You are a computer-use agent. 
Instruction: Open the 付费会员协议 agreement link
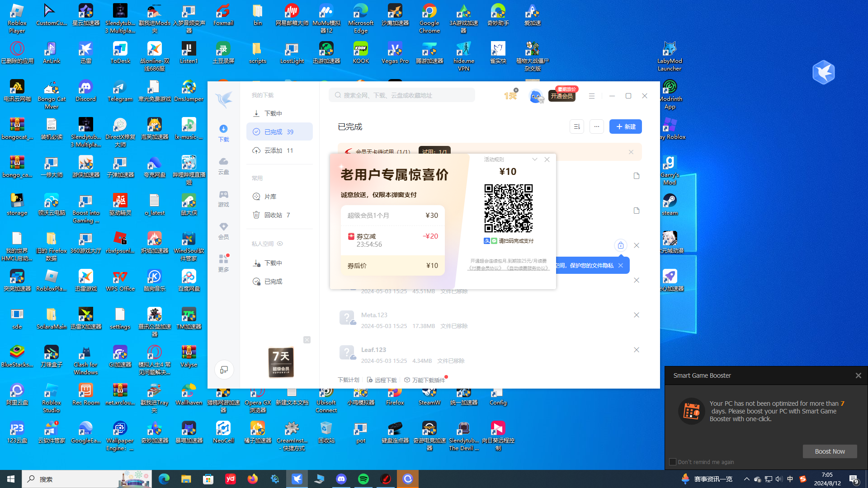click(x=486, y=268)
